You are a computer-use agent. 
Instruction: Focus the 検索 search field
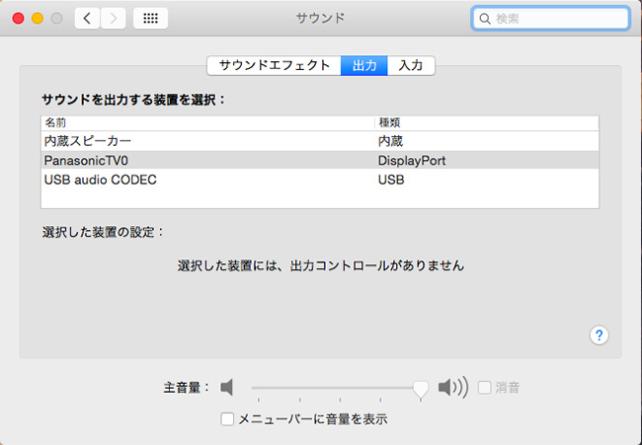tap(550, 18)
